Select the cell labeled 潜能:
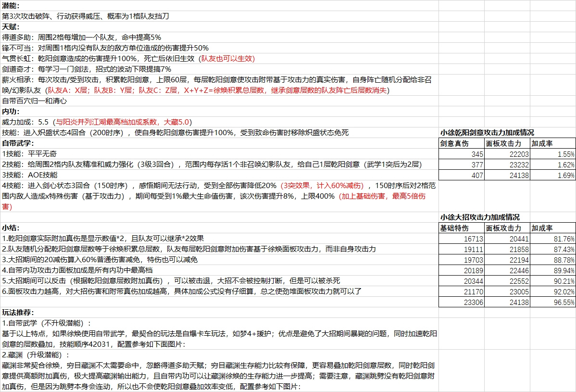This screenshot has height=392, width=576. [219, 5]
